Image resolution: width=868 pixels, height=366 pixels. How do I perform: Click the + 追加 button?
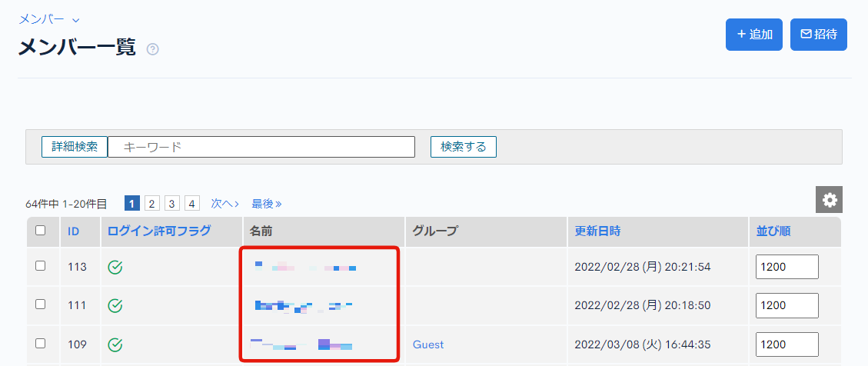(754, 35)
